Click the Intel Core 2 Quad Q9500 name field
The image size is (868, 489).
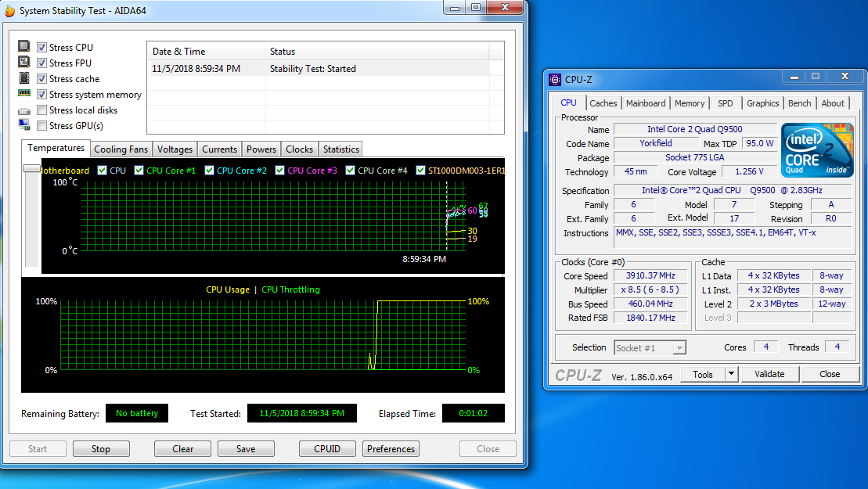[695, 129]
